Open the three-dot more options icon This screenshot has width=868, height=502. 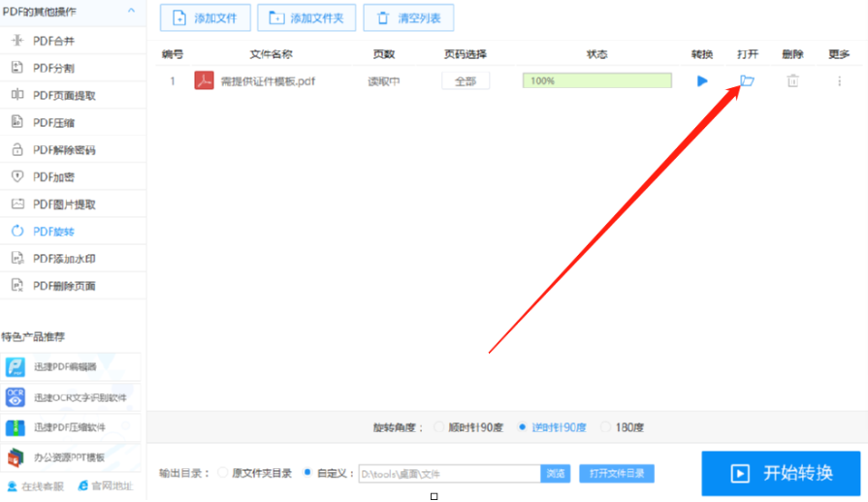coord(839,81)
